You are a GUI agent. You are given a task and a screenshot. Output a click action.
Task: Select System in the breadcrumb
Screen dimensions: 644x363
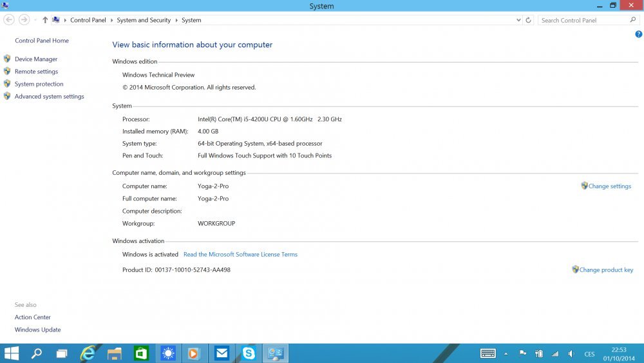(x=191, y=20)
